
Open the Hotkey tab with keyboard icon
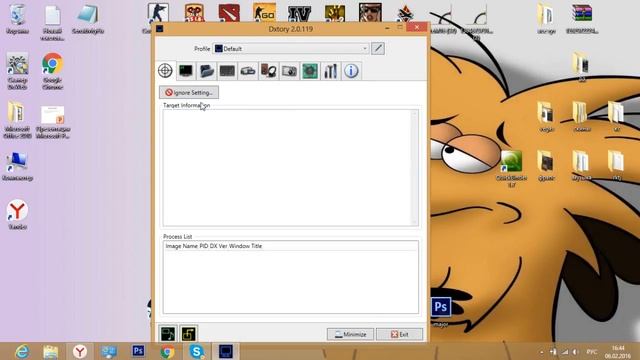point(227,71)
